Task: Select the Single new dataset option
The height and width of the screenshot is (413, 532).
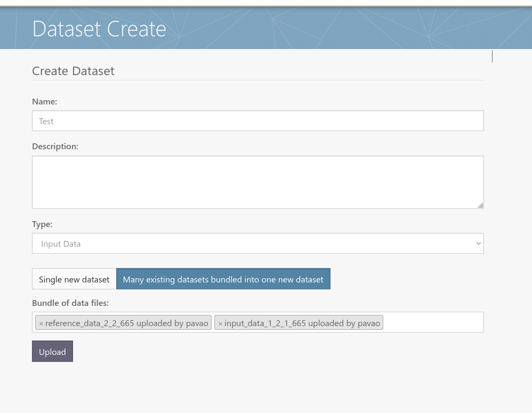Action: coord(74,279)
